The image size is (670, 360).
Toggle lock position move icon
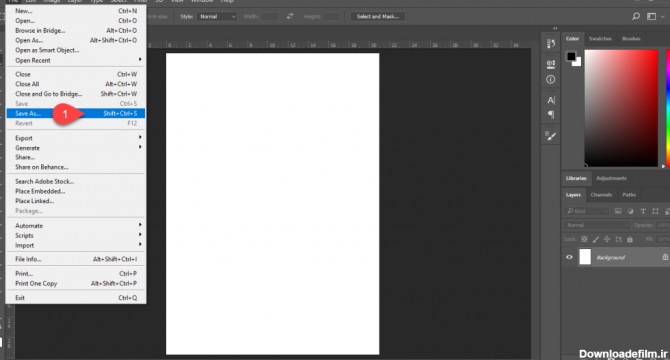click(607, 239)
